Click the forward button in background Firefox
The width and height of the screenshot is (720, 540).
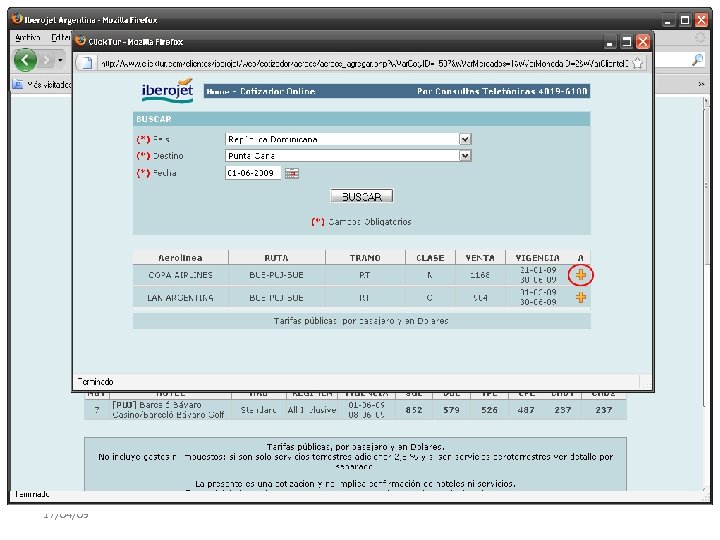coord(46,60)
